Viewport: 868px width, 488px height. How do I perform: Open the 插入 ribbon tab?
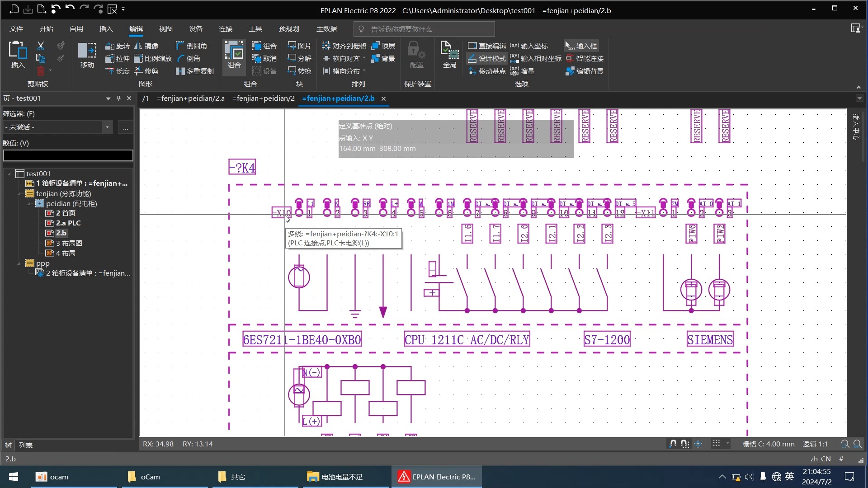click(x=106, y=28)
